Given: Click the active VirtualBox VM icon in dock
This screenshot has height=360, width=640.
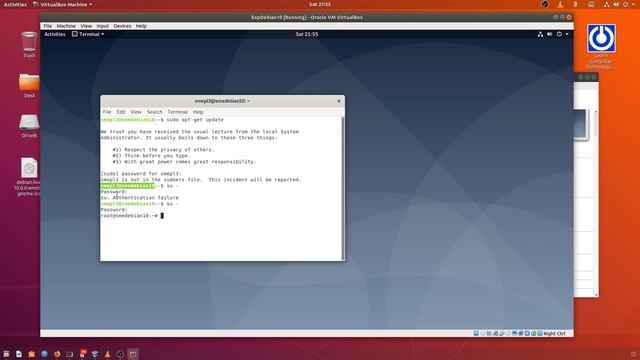Looking at the screenshot, I should pos(133,354).
